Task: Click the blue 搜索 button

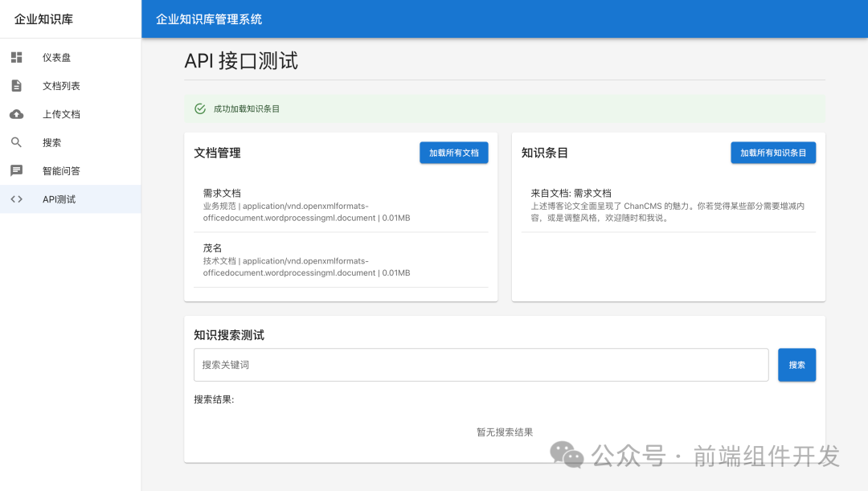Action: tap(796, 364)
